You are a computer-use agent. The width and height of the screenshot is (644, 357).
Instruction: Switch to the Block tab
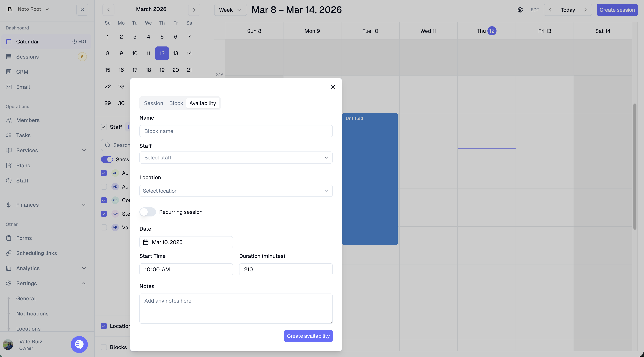tap(176, 103)
